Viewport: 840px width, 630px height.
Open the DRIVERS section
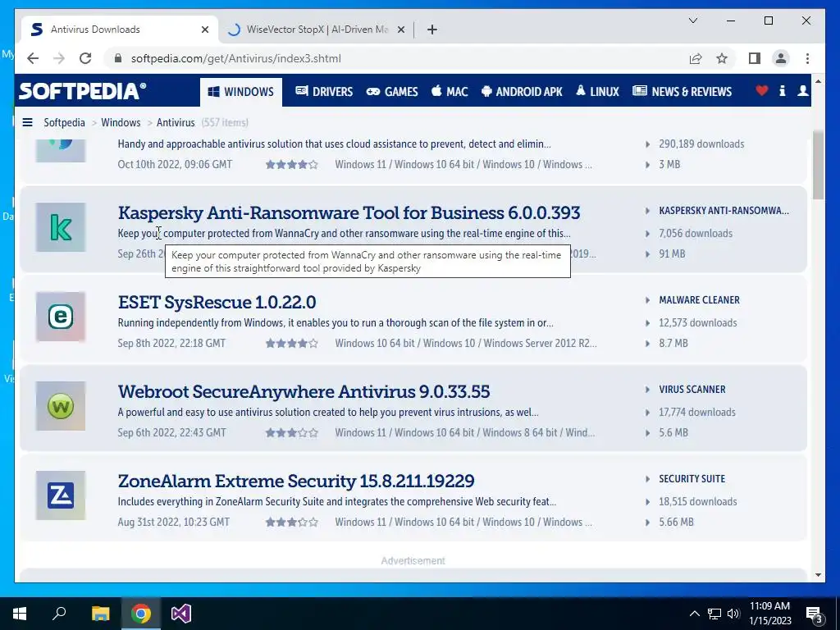pyautogui.click(x=324, y=92)
